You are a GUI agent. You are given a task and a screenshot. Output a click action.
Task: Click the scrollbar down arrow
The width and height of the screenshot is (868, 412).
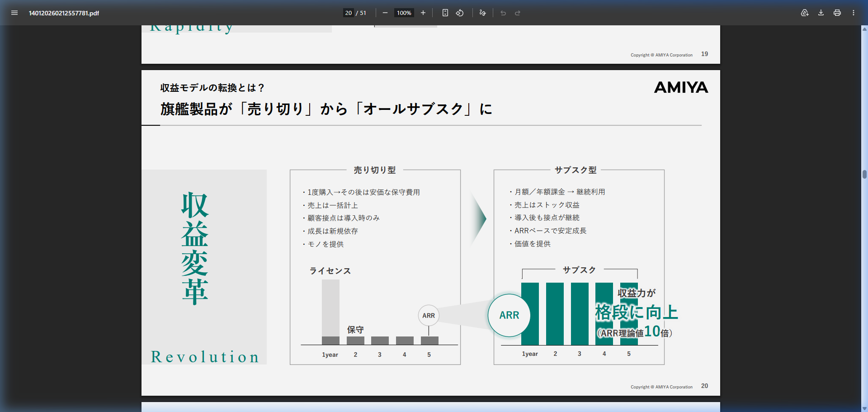[863, 407]
